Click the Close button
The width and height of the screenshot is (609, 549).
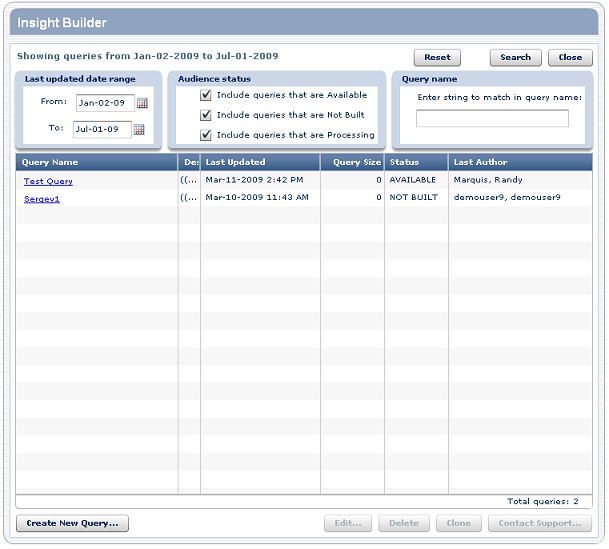(570, 58)
